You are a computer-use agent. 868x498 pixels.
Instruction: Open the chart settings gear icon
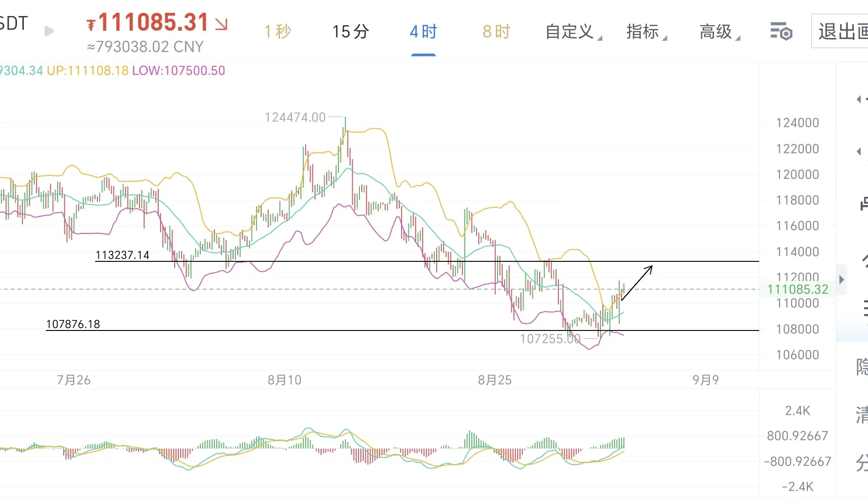point(781,32)
